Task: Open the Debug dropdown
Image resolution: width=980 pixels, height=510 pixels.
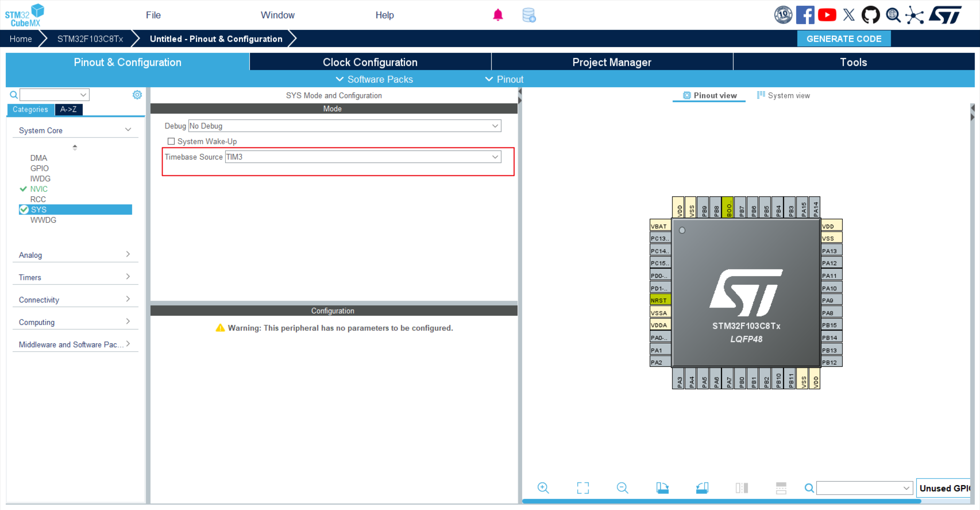Action: (345, 126)
